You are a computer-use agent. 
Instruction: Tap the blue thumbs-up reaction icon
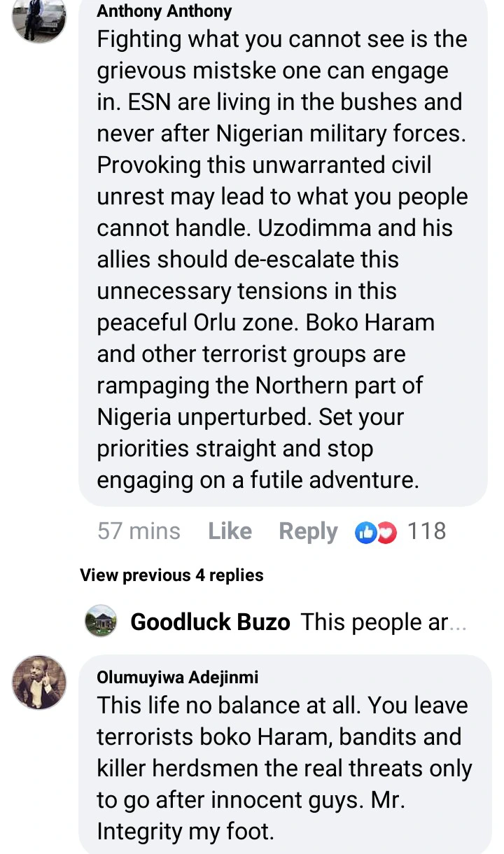pos(365,533)
